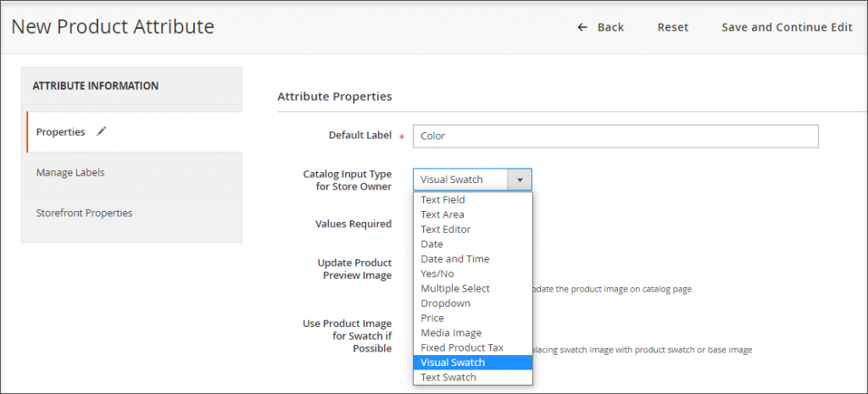Choose Text Editor option
The image size is (868, 394).
[446, 229]
